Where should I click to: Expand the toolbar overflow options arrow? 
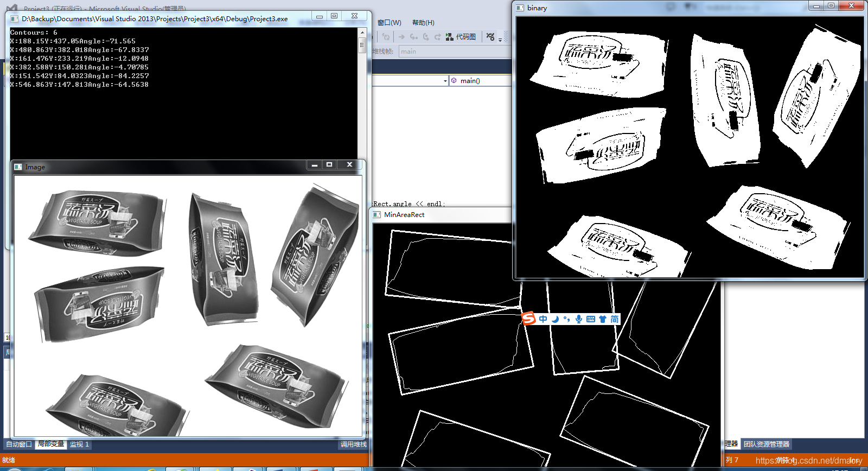tap(500, 39)
